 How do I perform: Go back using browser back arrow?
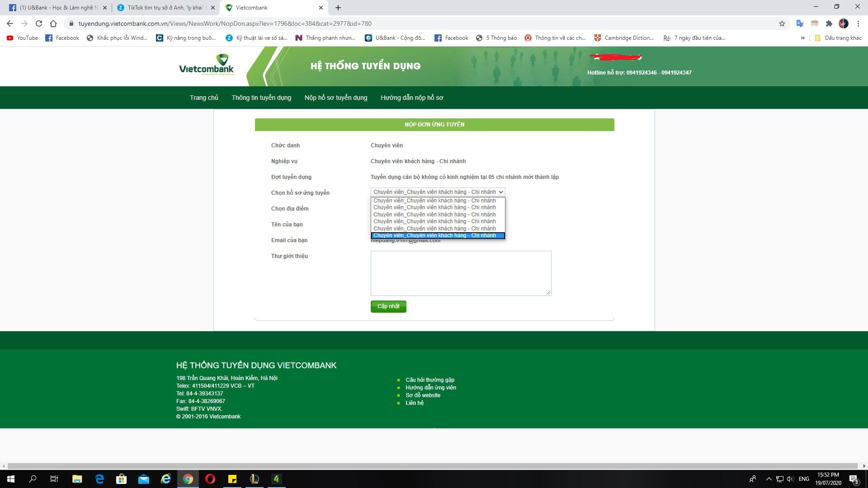click(10, 23)
